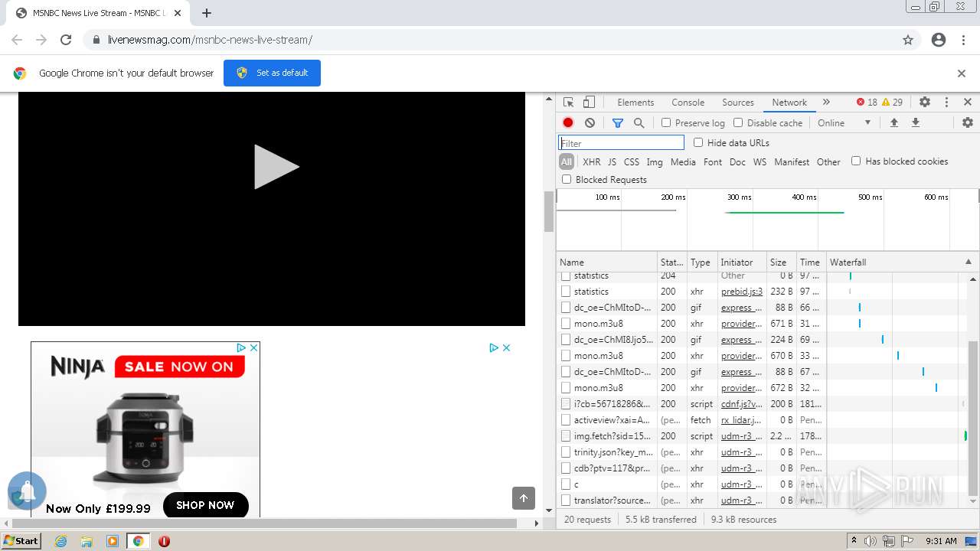Open the prebid.js:3 initiator link
This screenshot has width=980, height=551.
742,292
